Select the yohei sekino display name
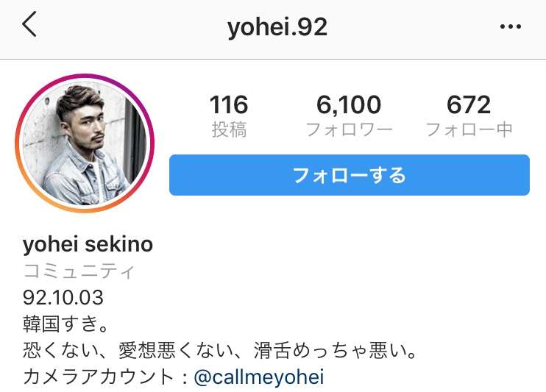This screenshot has width=546, height=392. pyautogui.click(x=88, y=244)
